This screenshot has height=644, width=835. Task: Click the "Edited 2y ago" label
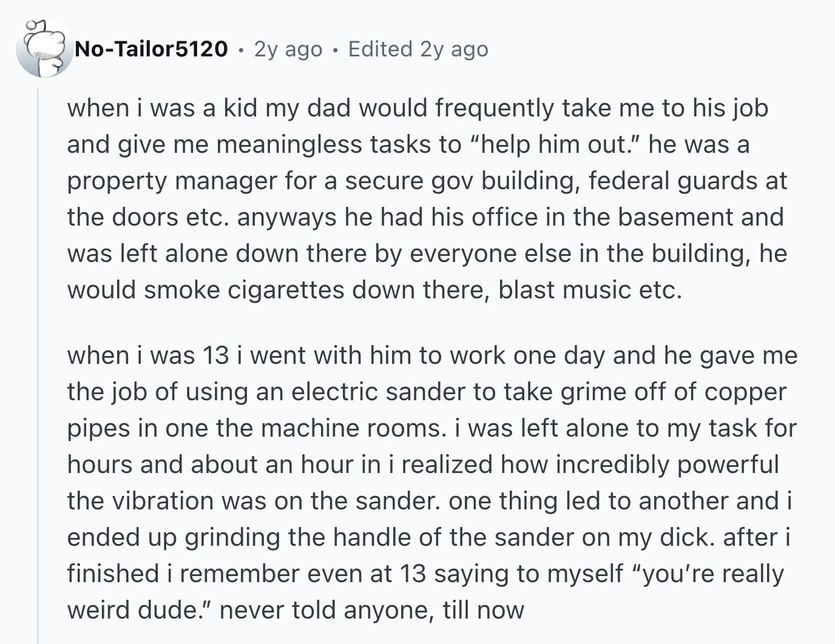[x=418, y=49]
